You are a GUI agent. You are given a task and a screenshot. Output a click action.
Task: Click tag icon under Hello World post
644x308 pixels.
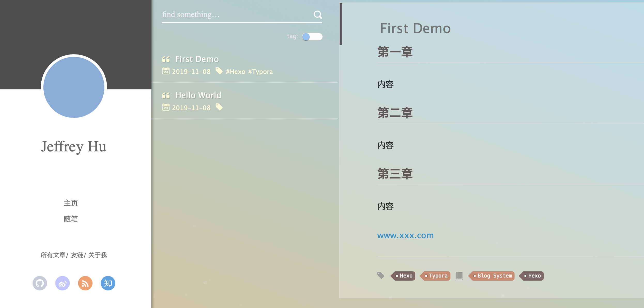point(219,107)
